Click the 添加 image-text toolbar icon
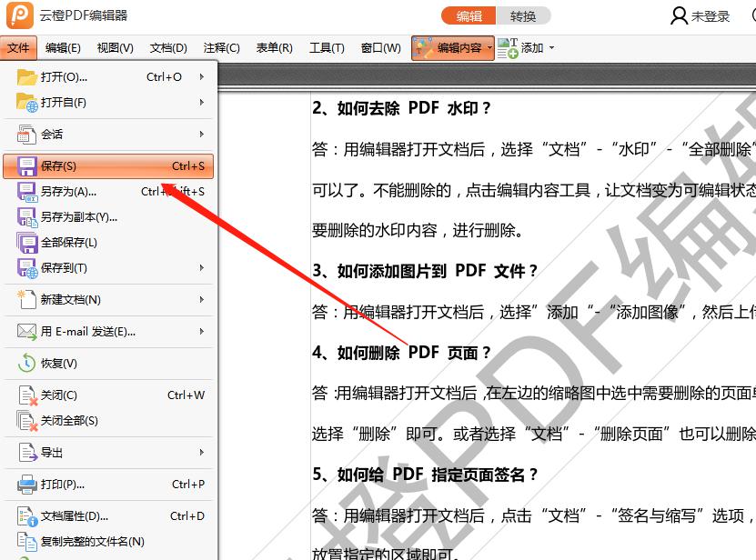Image resolution: width=756 pixels, height=560 pixels. point(508,48)
